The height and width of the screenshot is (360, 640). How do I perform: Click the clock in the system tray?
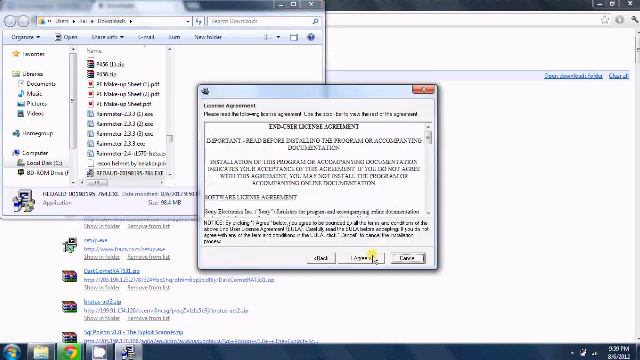[x=619, y=352]
